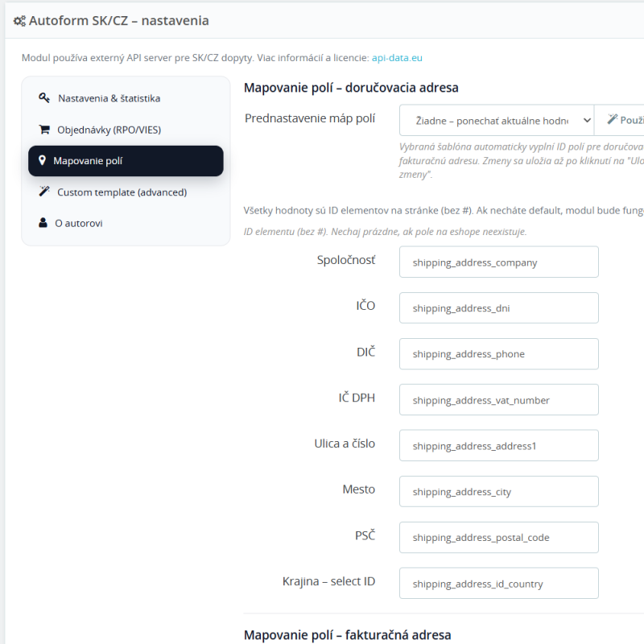Click the magic wand icon for Custom template
The height and width of the screenshot is (644, 644).
tap(43, 192)
